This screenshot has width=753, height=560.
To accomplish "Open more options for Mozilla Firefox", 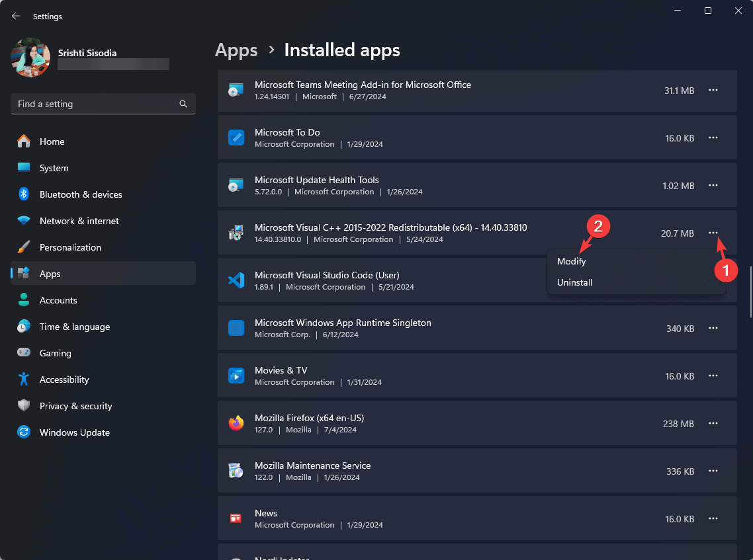I will click(x=713, y=423).
